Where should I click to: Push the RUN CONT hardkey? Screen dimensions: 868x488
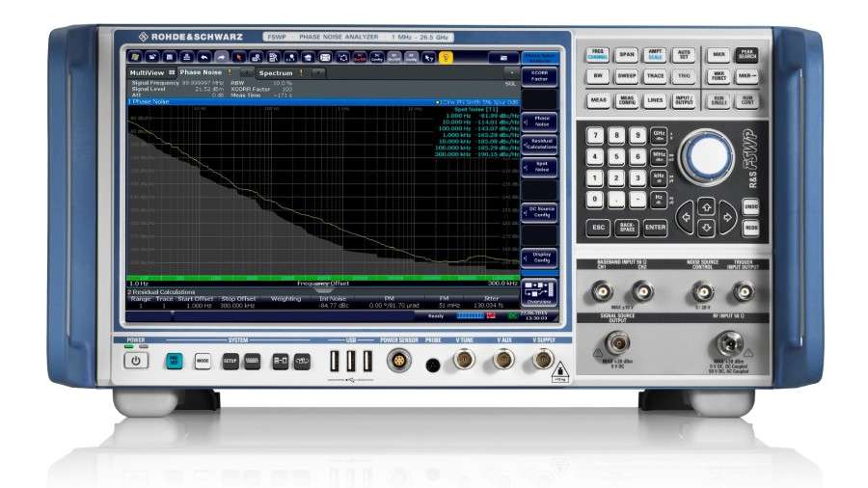point(747,100)
